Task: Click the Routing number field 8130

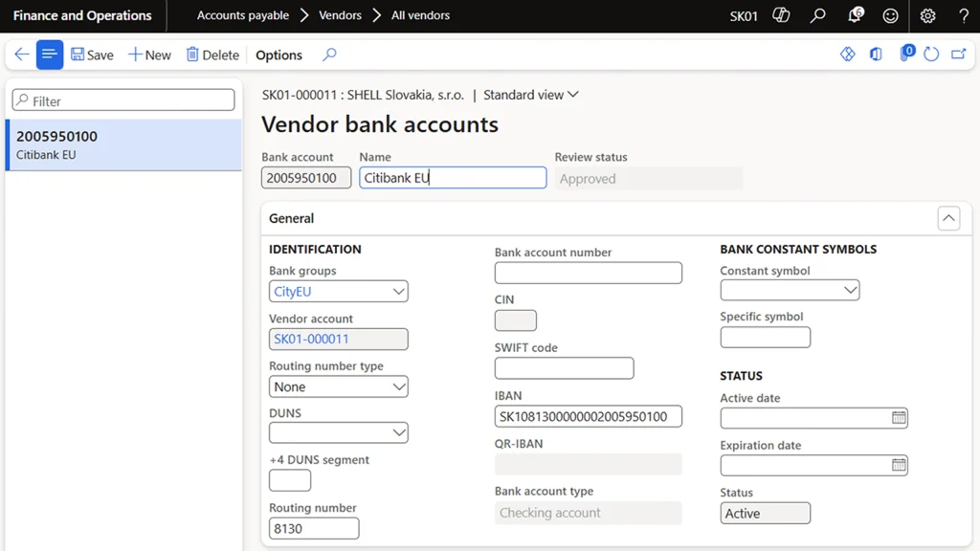Action: [x=314, y=528]
